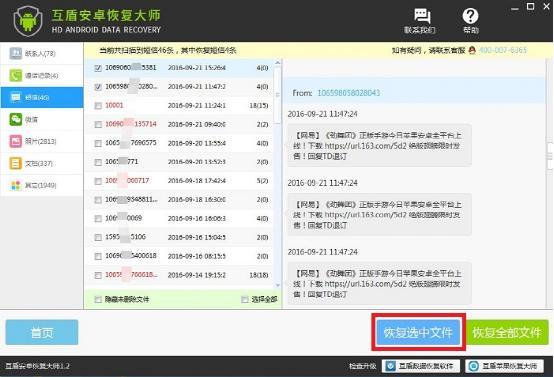
Task: Open the 互盾数据恢复软件 bottom button
Action: coord(421,366)
